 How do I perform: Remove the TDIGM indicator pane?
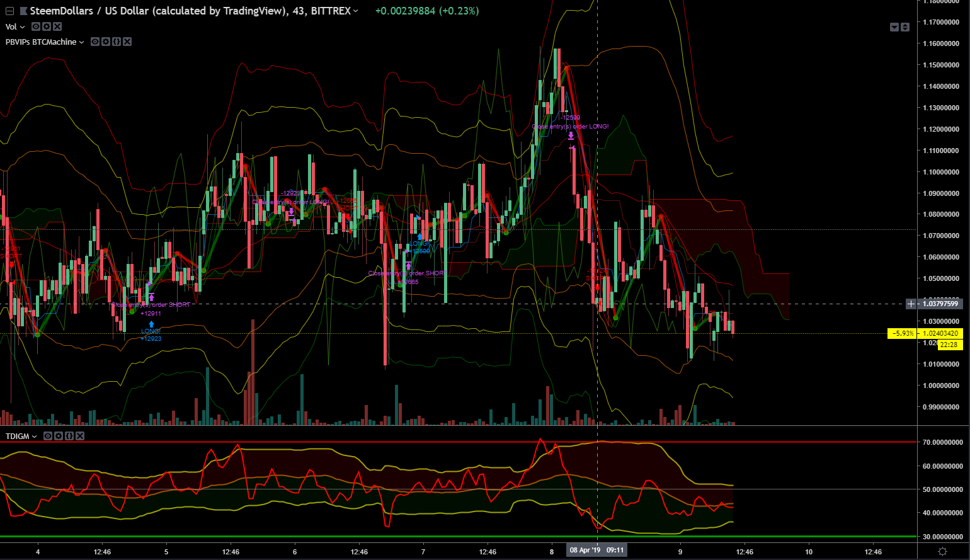pos(80,436)
